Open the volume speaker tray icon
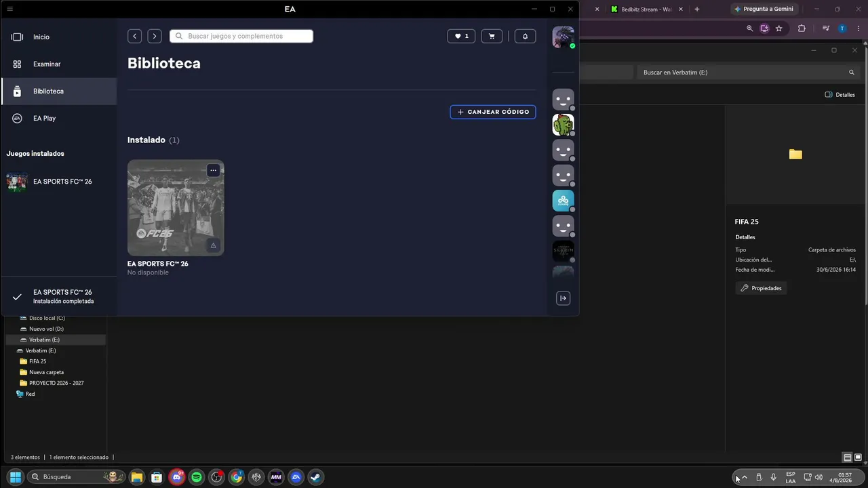Screen dimensions: 868x488 [x=818, y=477]
